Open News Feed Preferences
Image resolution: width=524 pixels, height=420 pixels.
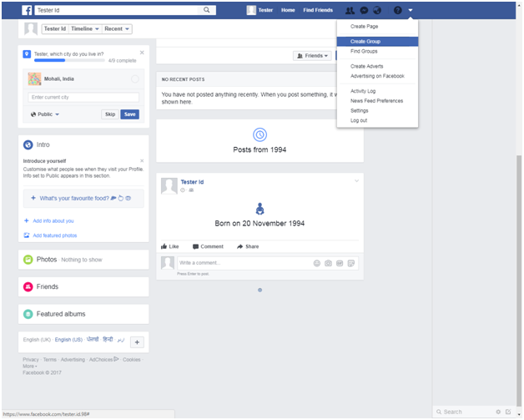click(376, 101)
